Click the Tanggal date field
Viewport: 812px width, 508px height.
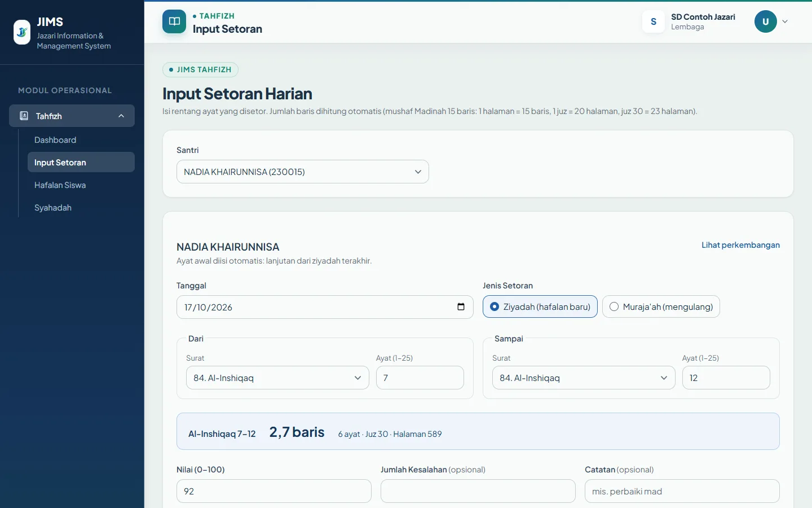pyautogui.click(x=325, y=307)
